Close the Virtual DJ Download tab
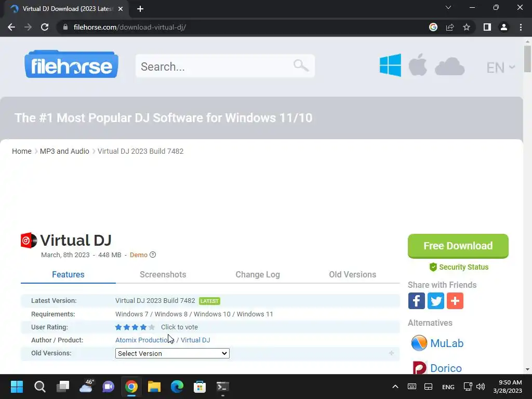The width and height of the screenshot is (532, 399). pos(121,9)
